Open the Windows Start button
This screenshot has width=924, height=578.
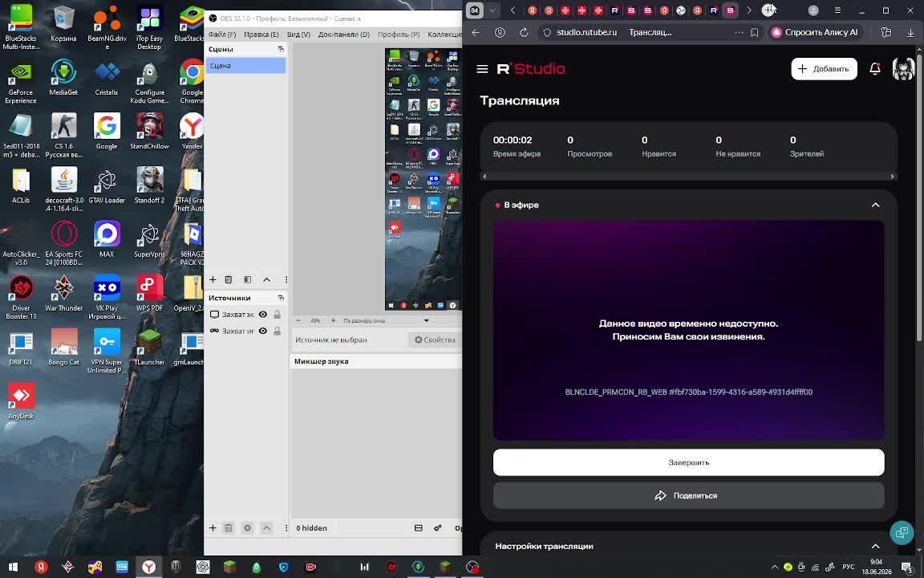coord(13,567)
